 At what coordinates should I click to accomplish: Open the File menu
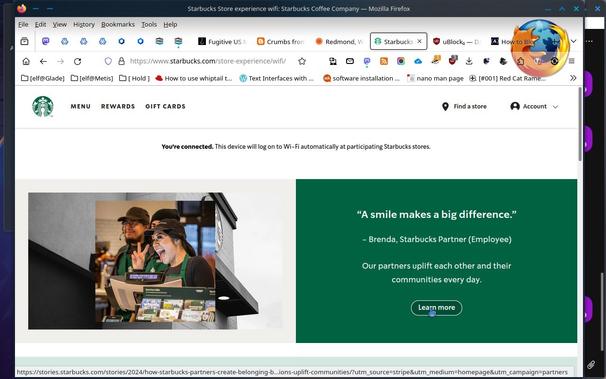[23, 24]
